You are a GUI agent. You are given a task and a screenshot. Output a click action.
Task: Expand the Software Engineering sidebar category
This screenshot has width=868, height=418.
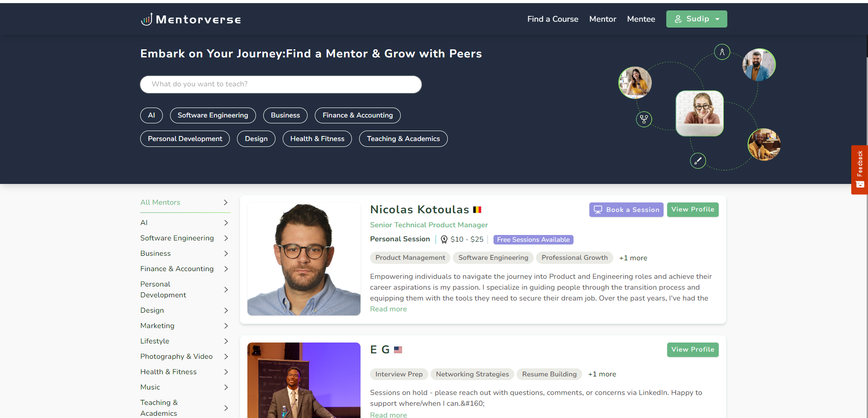[x=226, y=238]
